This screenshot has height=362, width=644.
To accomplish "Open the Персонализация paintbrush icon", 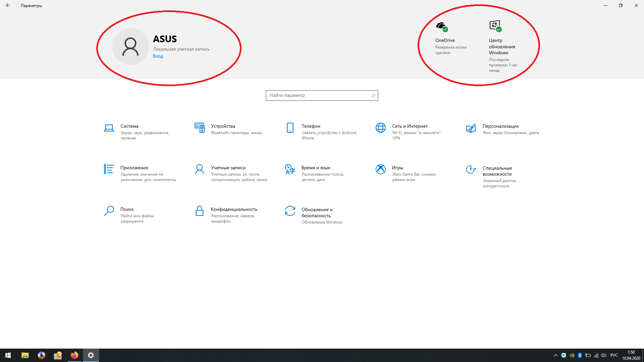I will click(471, 128).
